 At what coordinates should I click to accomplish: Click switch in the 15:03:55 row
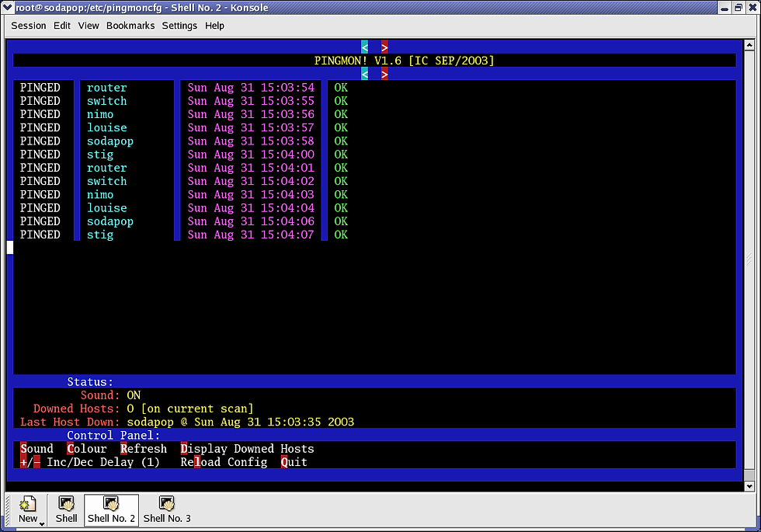(x=107, y=101)
